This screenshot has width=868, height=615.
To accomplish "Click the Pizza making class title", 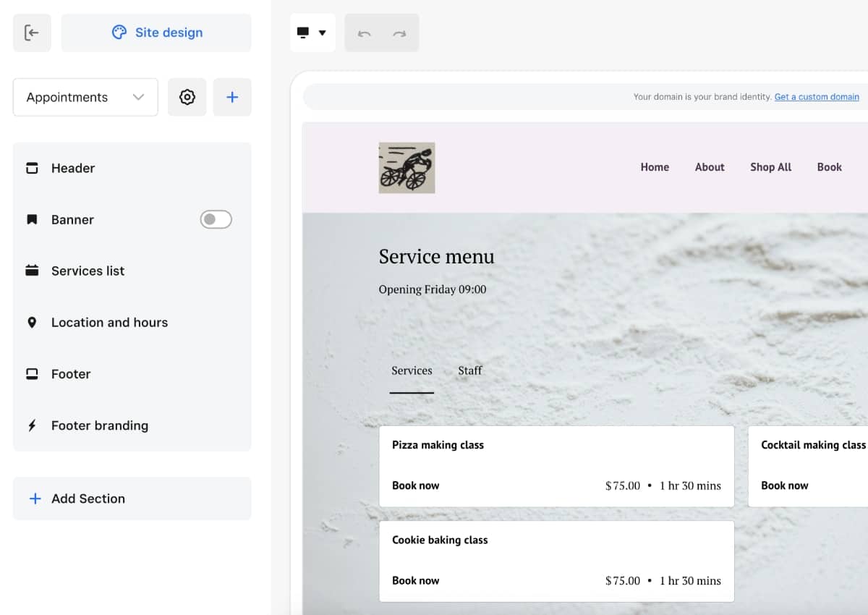I will 438,445.
